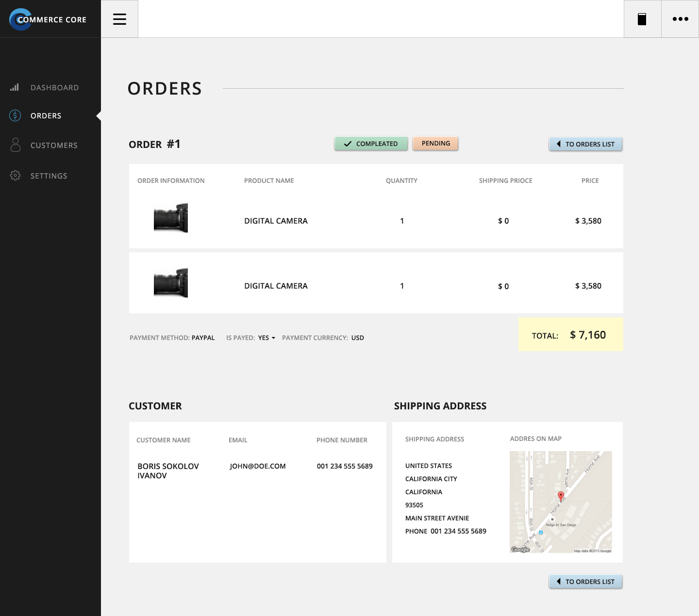Click the red map pin marker
699x616 pixels.
pyautogui.click(x=561, y=496)
